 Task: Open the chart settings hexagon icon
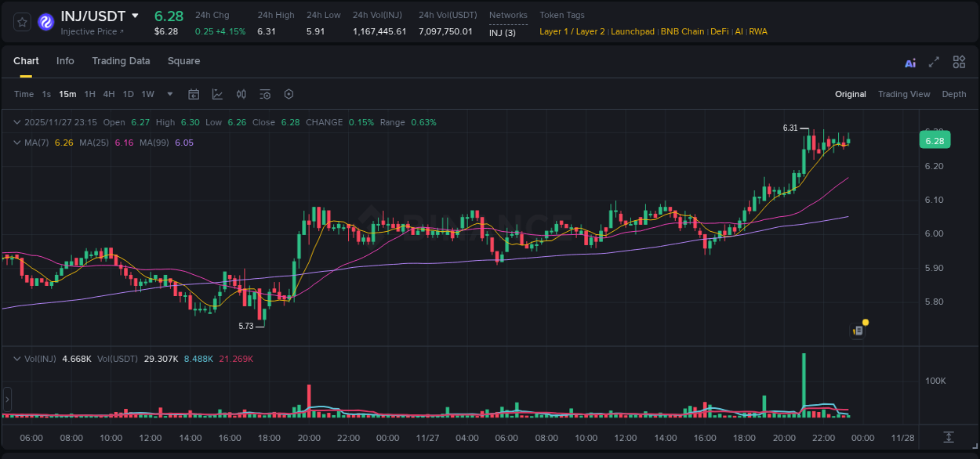point(289,93)
